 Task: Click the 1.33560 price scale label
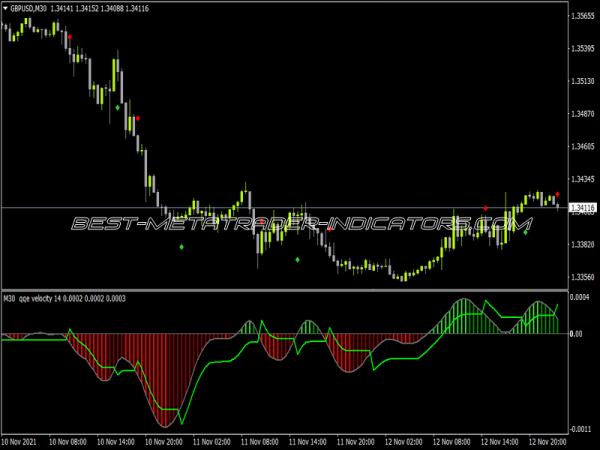click(582, 277)
